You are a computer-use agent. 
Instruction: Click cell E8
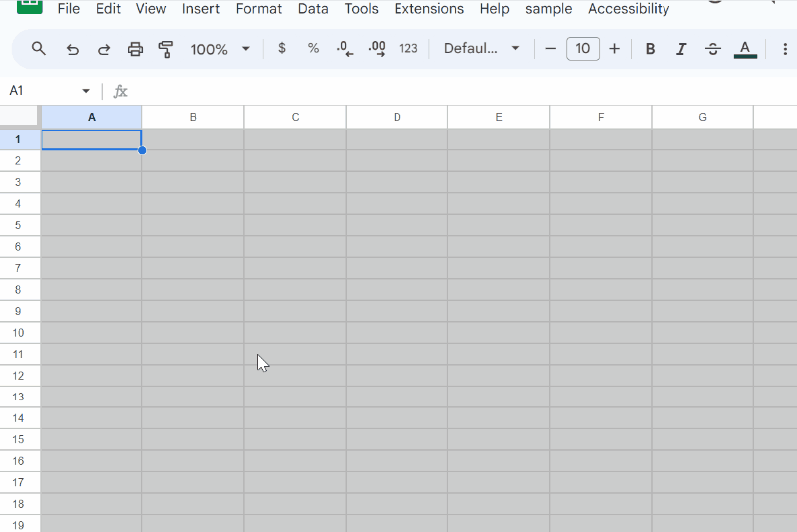(x=499, y=290)
